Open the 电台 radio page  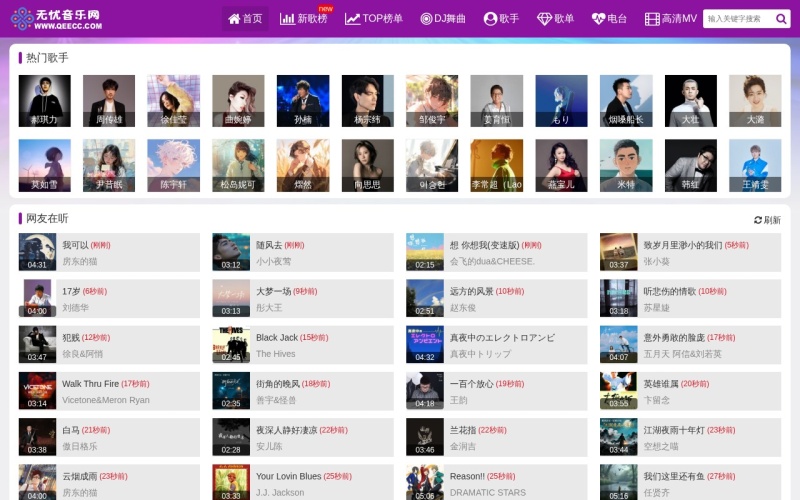click(609, 18)
